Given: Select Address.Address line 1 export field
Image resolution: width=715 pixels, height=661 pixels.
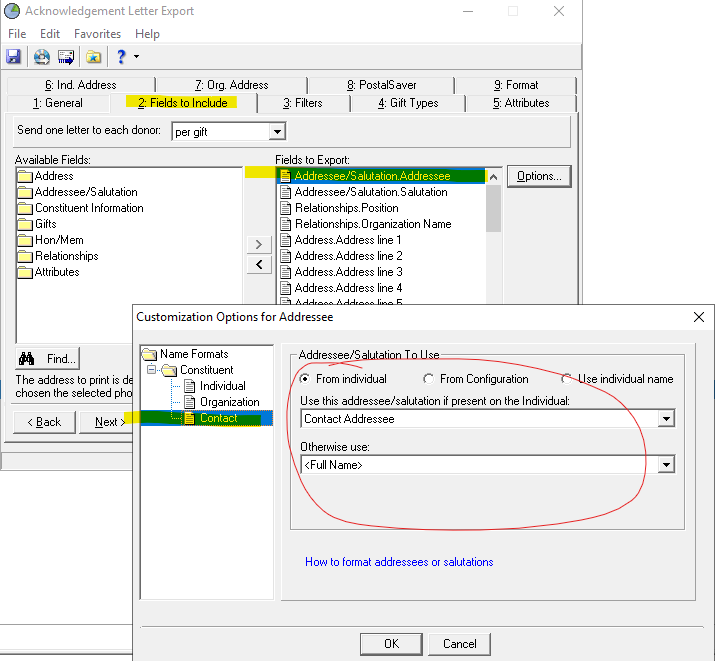Looking at the screenshot, I should coord(341,240).
